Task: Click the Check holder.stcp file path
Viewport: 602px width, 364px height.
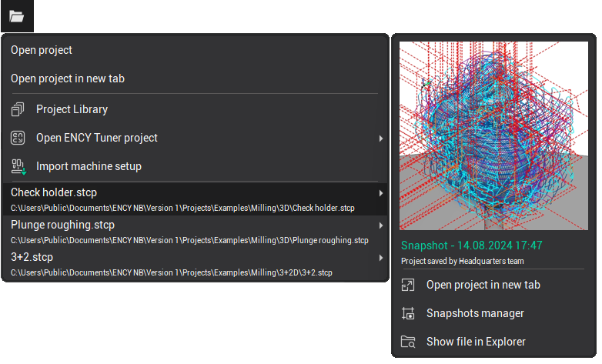Action: (x=182, y=208)
